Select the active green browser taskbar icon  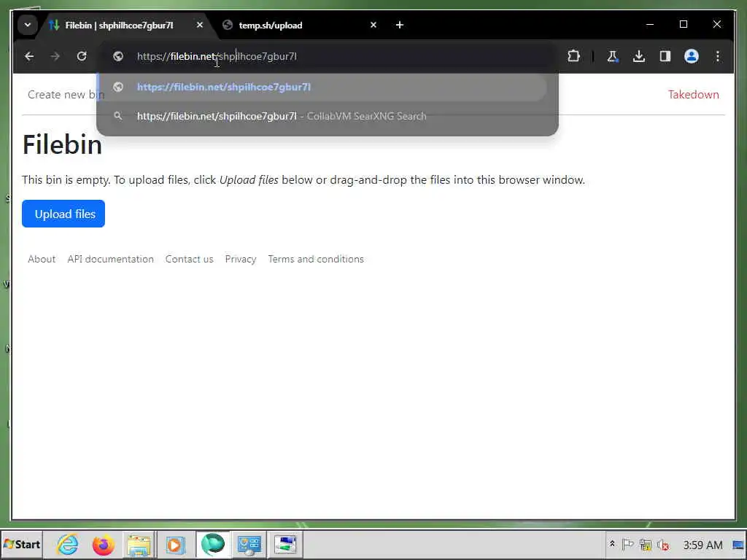point(212,544)
